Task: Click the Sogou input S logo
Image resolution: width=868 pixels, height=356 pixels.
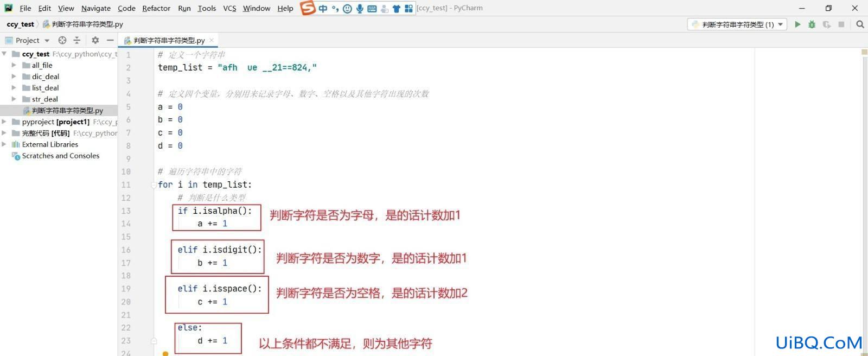Action: coord(308,8)
